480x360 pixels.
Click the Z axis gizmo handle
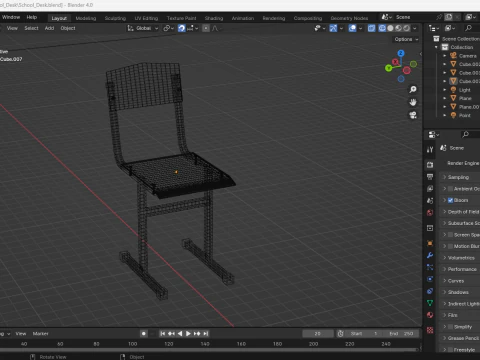click(401, 53)
